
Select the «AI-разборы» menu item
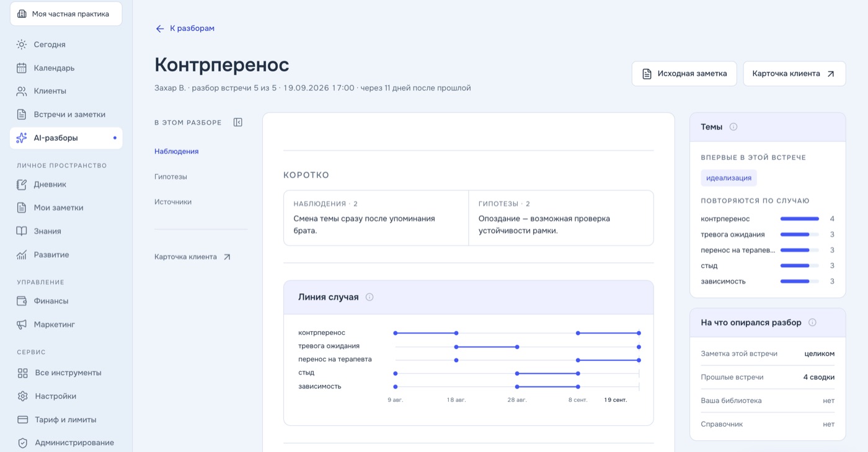[66, 138]
